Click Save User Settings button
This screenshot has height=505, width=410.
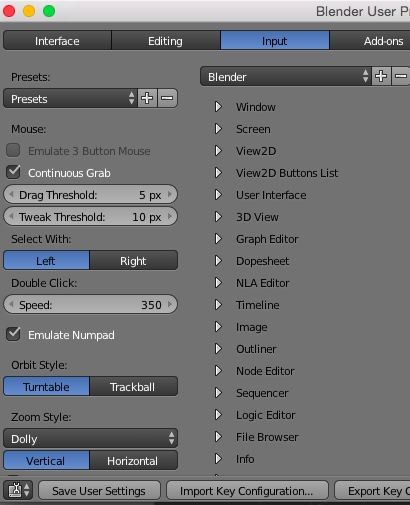[x=99, y=490]
